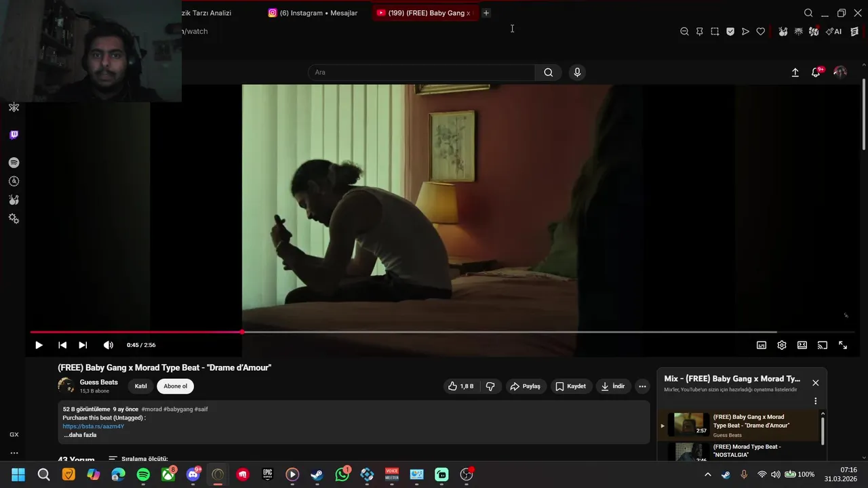Image resolution: width=868 pixels, height=488 pixels.
Task: Open the Guess Beats channel avatar
Action: 66,386
